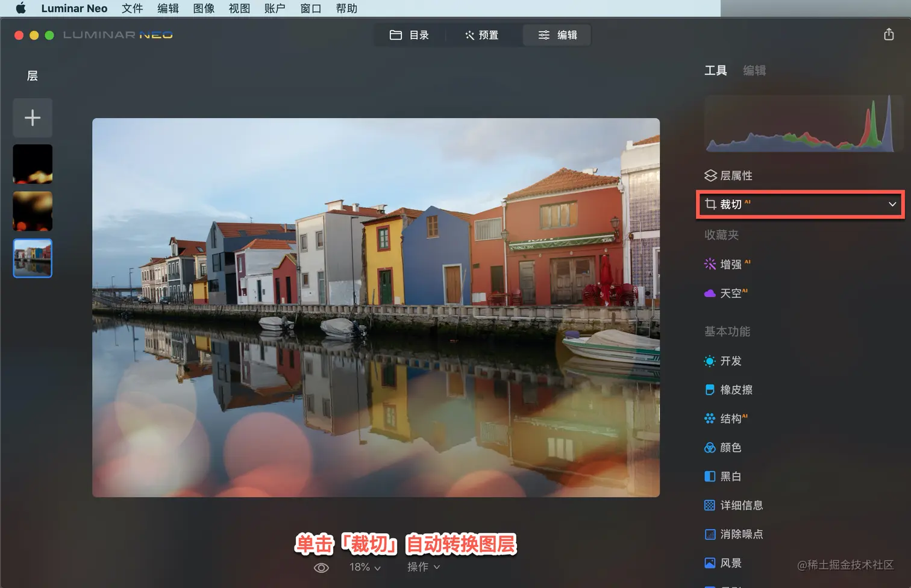Click the histogram display

803,124
